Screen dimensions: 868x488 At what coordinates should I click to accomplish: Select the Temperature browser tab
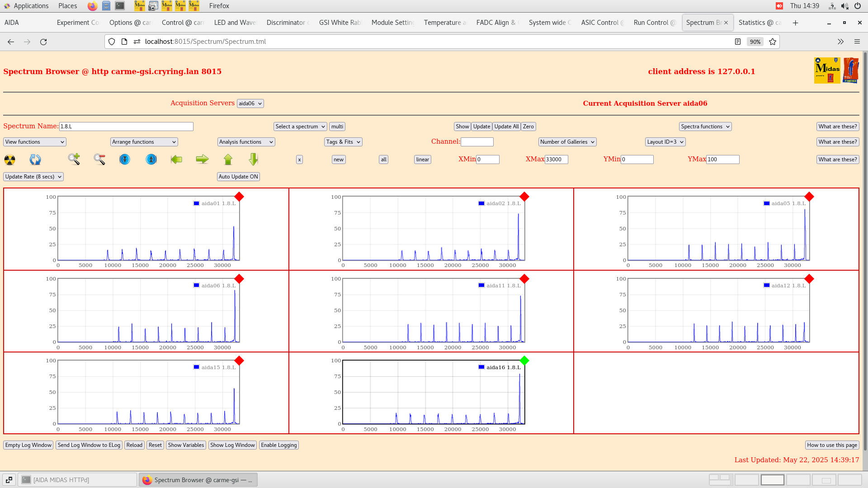pos(444,23)
